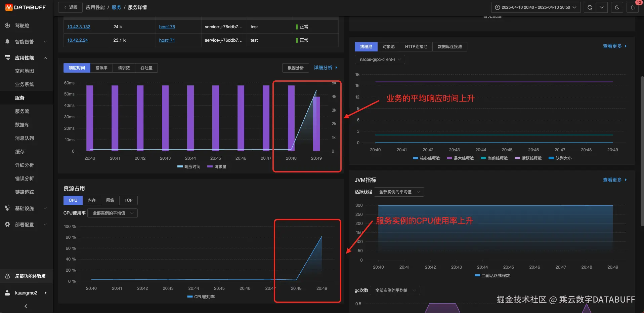The height and width of the screenshot is (313, 644).
Task: Click the refresh icon in top bar
Action: point(590,7)
